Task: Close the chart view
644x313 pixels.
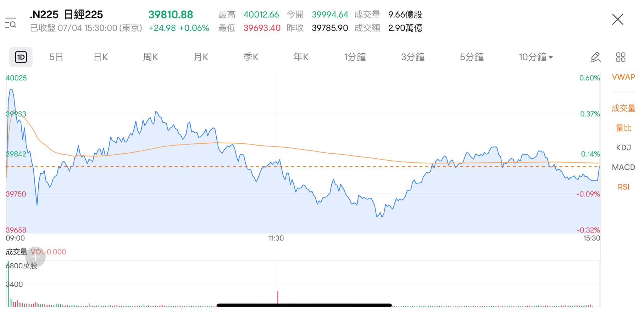Action: (618, 19)
